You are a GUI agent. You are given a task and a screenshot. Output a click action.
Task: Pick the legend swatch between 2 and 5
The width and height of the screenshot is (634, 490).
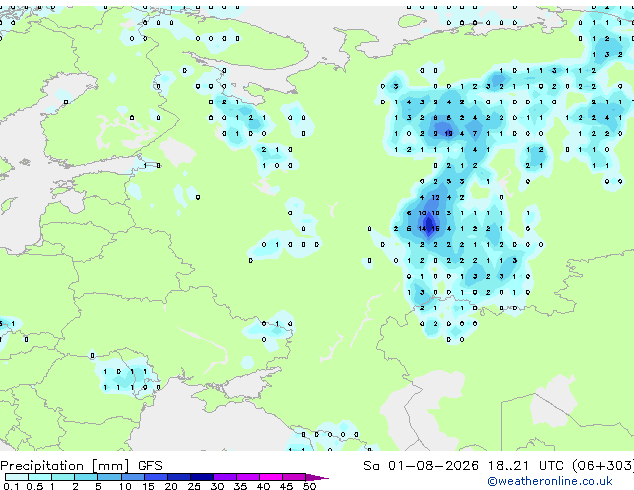(86, 477)
